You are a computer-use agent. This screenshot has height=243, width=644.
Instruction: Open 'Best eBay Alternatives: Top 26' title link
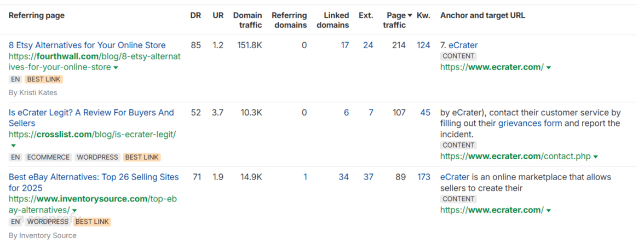pos(94,183)
